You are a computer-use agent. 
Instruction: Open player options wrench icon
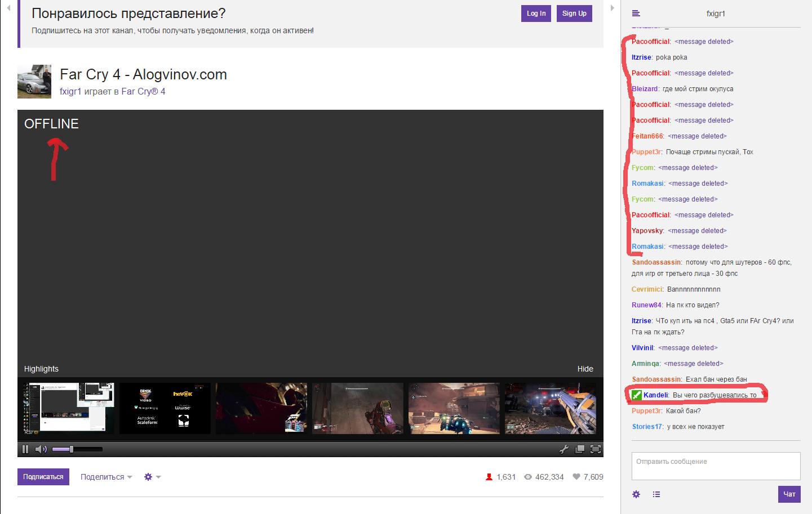563,449
